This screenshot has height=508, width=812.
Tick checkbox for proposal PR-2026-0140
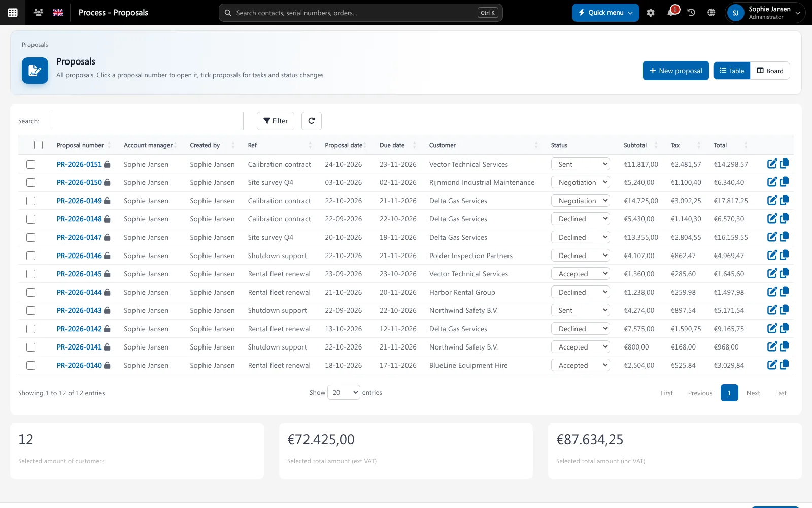click(31, 365)
